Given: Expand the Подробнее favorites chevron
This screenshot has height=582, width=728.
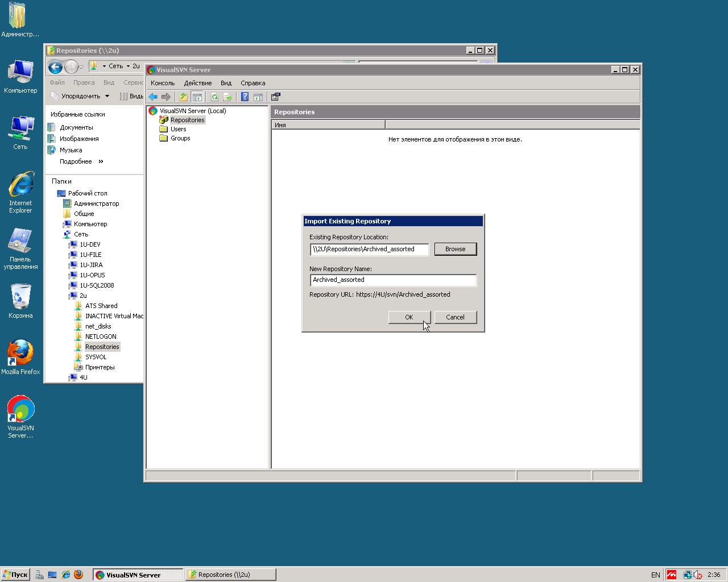Looking at the screenshot, I should (101, 161).
